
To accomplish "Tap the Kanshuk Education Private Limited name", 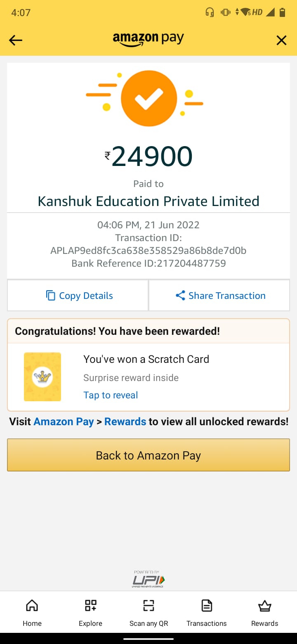I will (148, 201).
